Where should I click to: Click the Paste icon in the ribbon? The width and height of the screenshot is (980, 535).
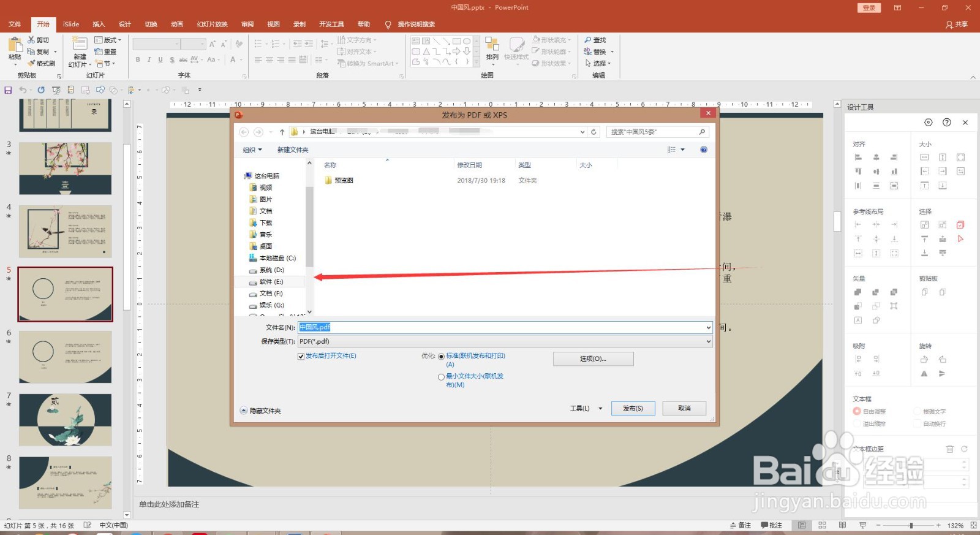[15, 45]
